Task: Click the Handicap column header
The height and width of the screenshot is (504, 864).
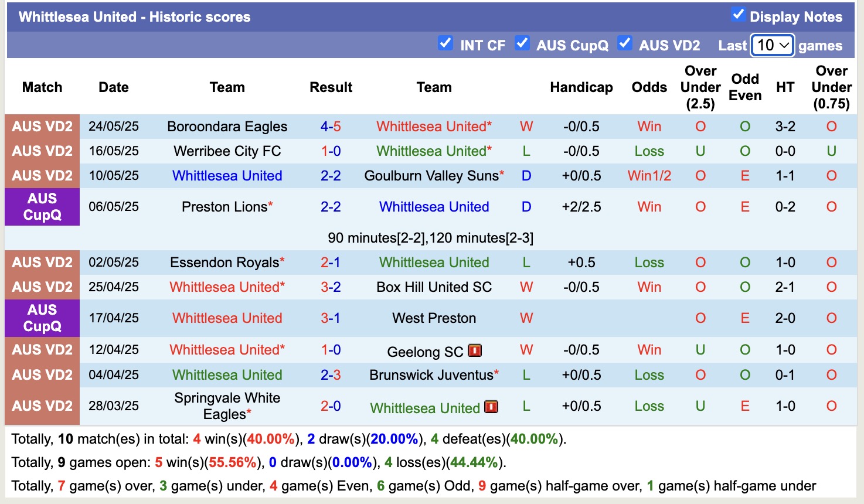Action: point(581,87)
